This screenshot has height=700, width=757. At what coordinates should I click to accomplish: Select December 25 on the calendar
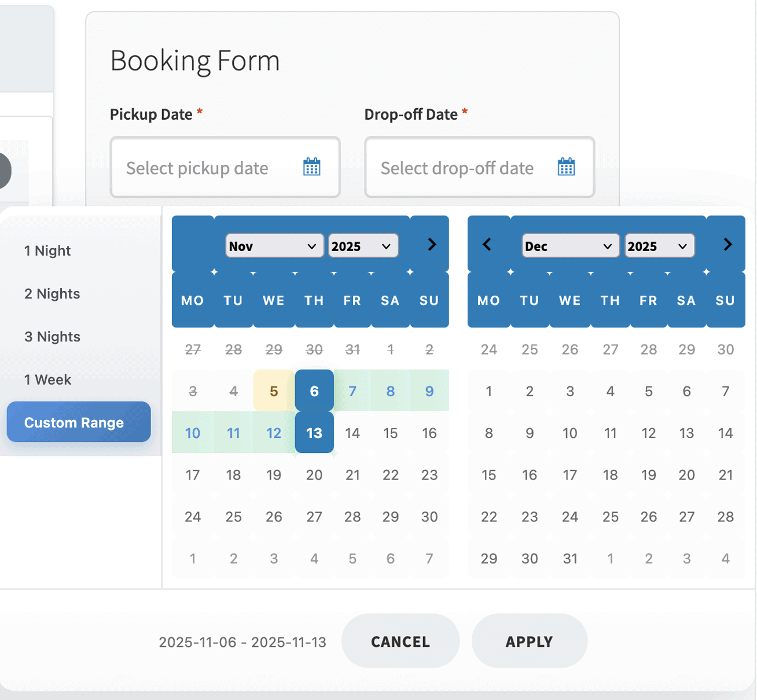click(x=610, y=517)
